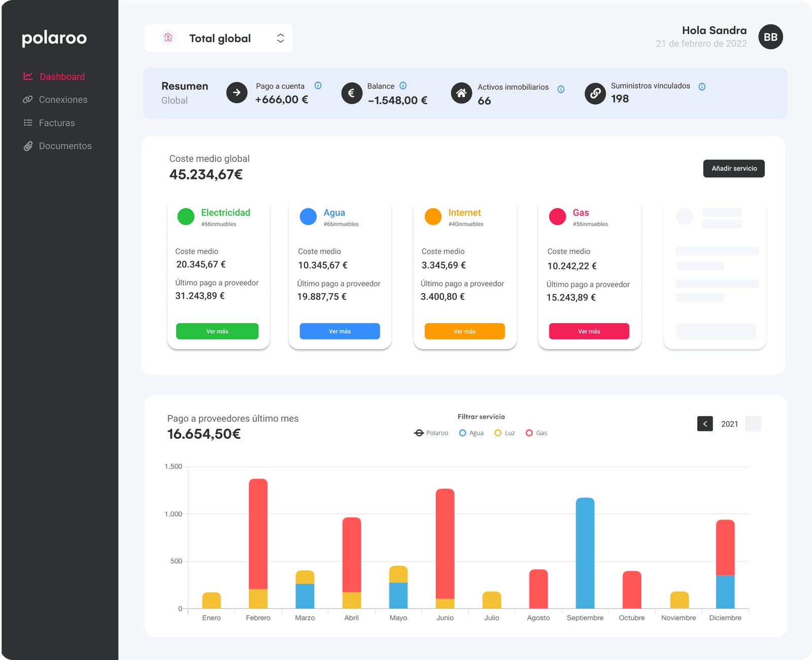The height and width of the screenshot is (660, 812).
Task: Click the chain link Suministros icon
Action: tap(595, 93)
